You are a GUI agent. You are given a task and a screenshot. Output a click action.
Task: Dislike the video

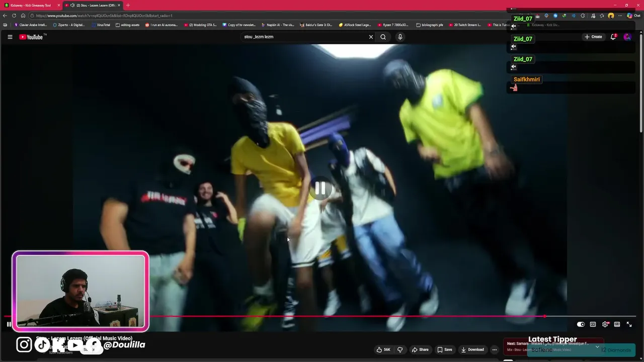pos(400,349)
